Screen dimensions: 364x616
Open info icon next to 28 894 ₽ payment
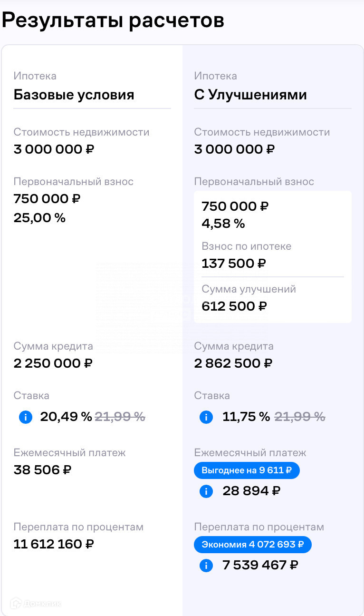tap(206, 491)
